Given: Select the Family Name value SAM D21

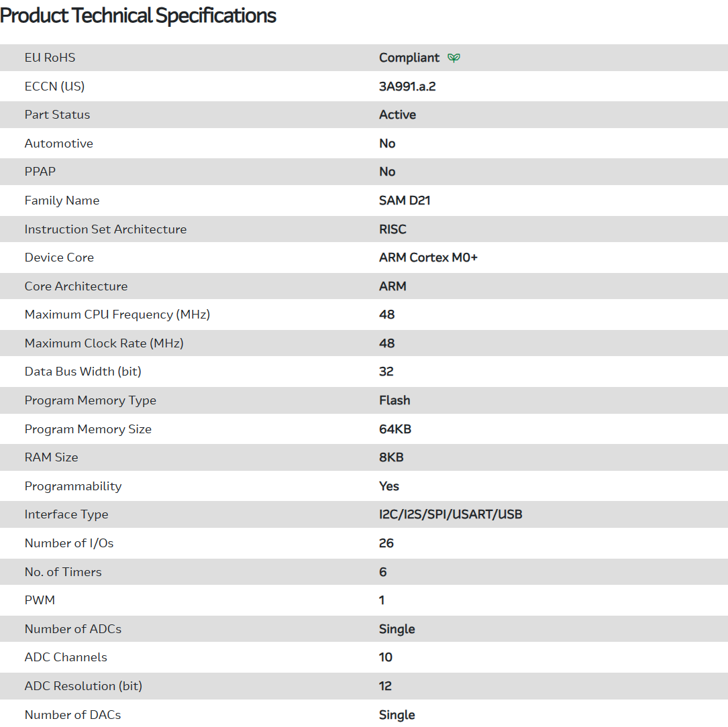Looking at the screenshot, I should 405,201.
